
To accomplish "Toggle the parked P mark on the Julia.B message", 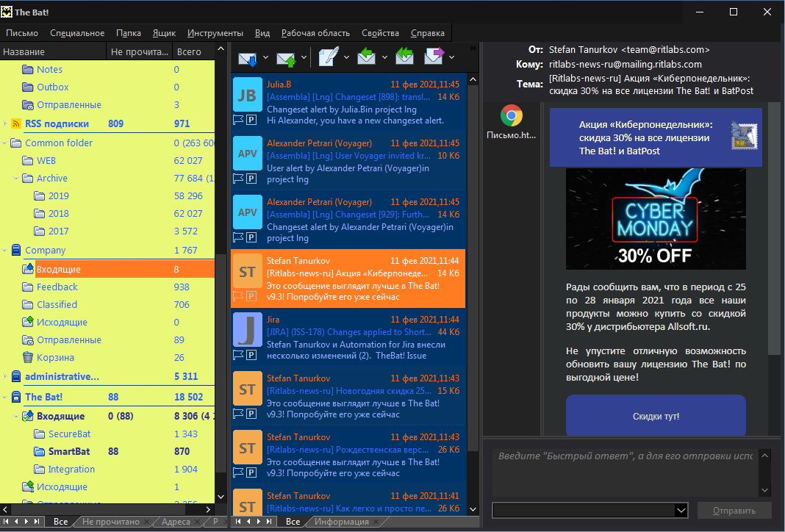I will pyautogui.click(x=251, y=120).
